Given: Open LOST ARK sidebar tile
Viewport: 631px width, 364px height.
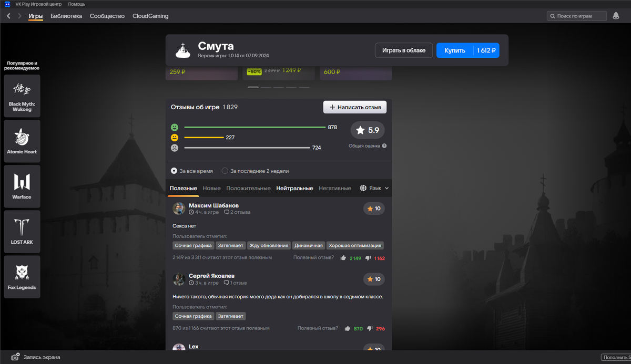Looking at the screenshot, I should click(22, 232).
